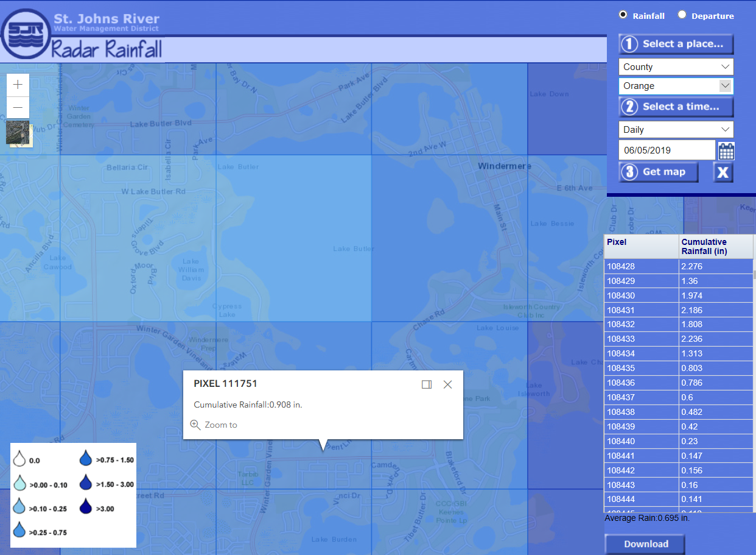
Task: Select the Departure radio button
Action: pos(682,15)
